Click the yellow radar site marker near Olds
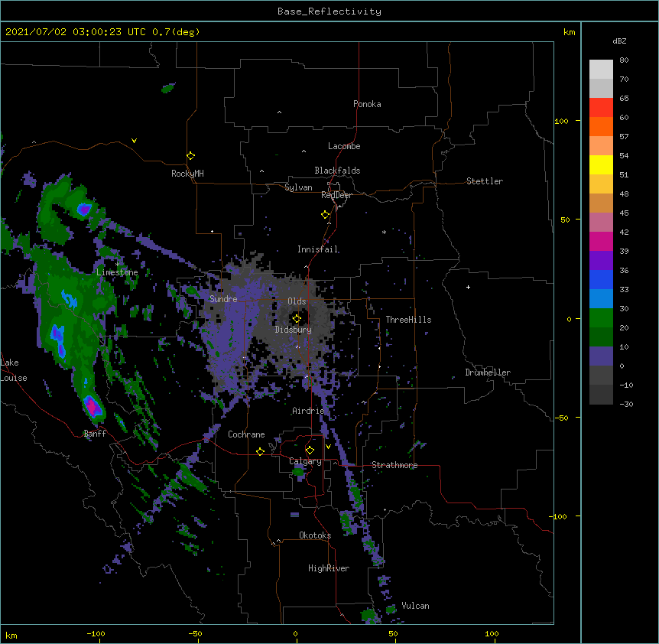 (x=297, y=318)
